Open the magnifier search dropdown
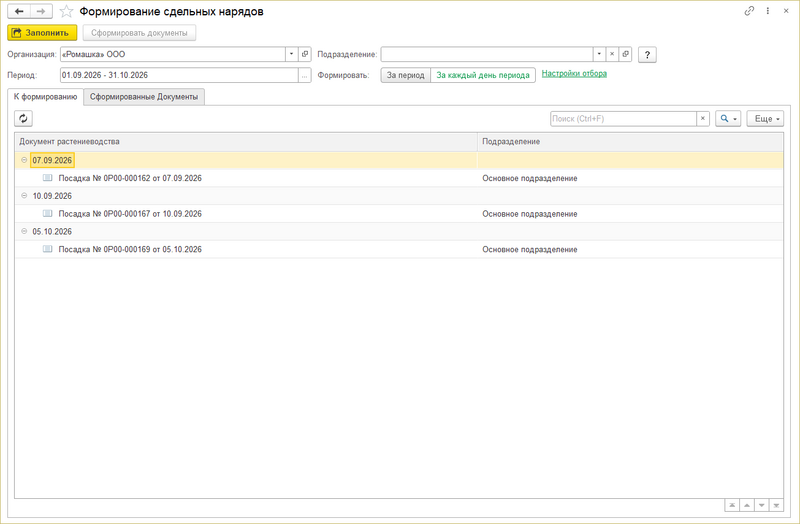Viewport: 800px width, 524px height. click(x=728, y=118)
